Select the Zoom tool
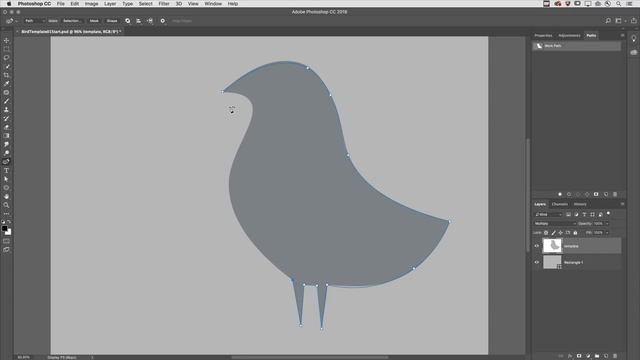This screenshot has height=360, width=640. tap(6, 205)
